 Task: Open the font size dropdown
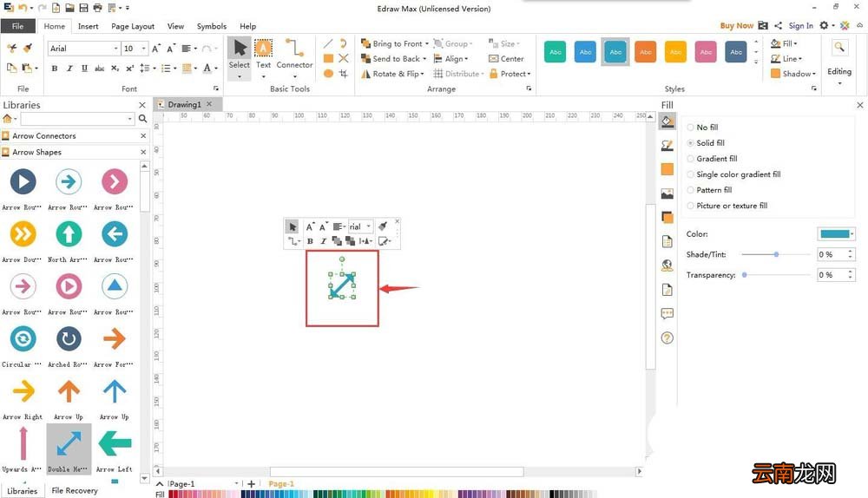144,48
